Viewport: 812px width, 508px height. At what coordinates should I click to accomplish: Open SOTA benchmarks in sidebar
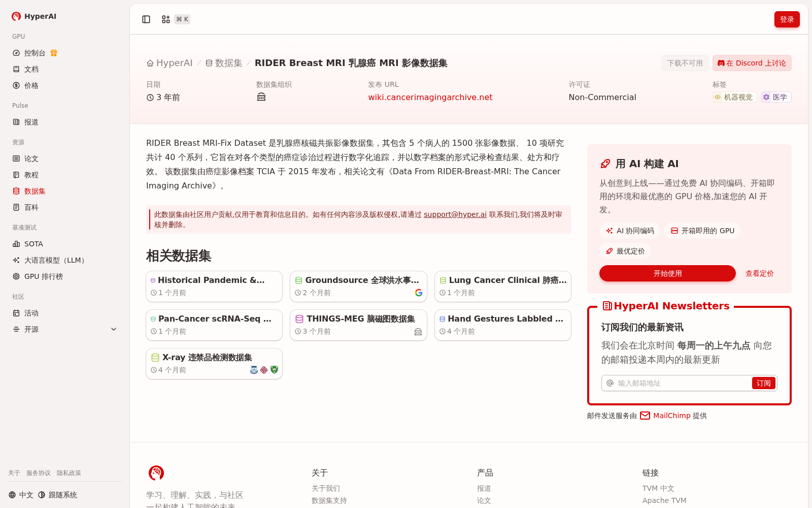tap(65, 244)
